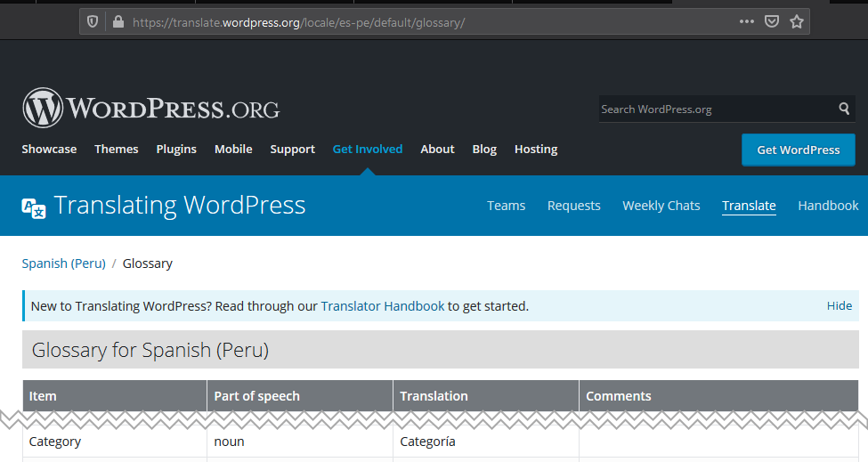The height and width of the screenshot is (462, 868).
Task: Bookmark this page with the star icon
Action: 797,21
